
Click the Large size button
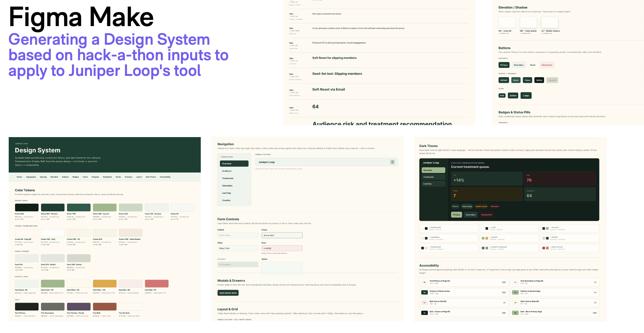point(526,96)
